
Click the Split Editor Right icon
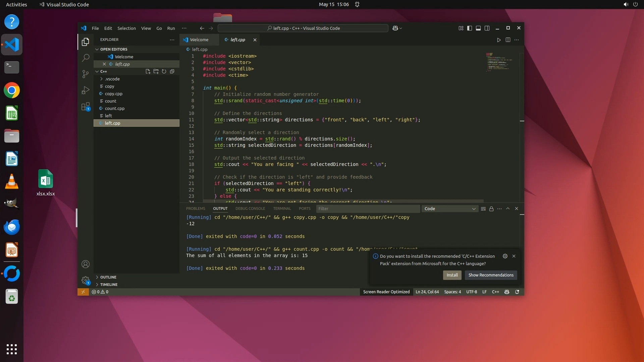tap(508, 40)
